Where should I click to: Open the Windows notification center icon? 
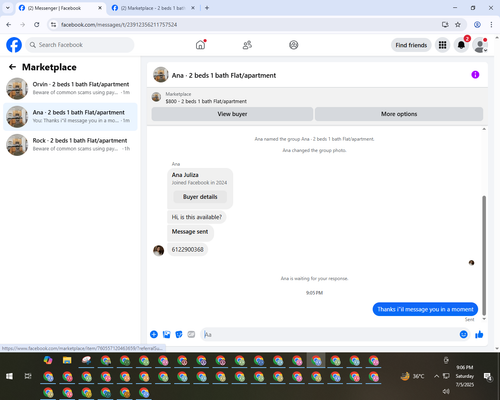tap(488, 377)
